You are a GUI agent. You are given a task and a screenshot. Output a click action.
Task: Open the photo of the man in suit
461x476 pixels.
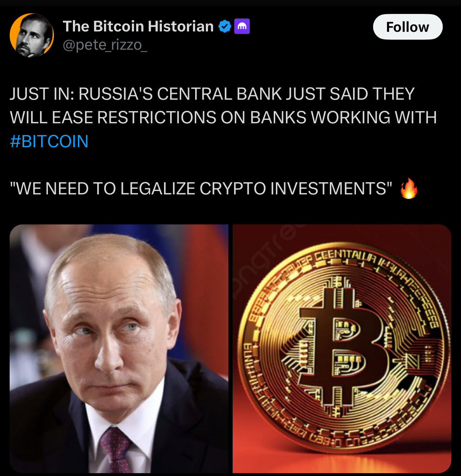click(x=119, y=349)
